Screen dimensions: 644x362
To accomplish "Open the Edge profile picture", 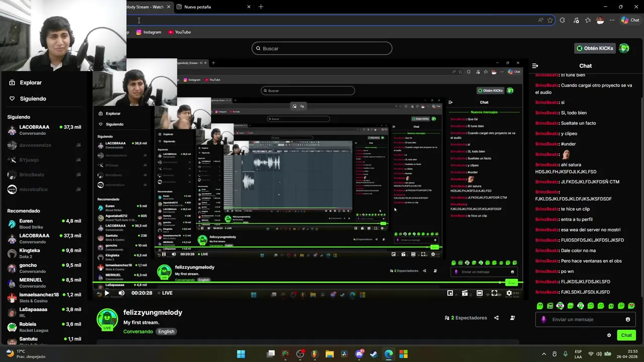I will 600,20.
